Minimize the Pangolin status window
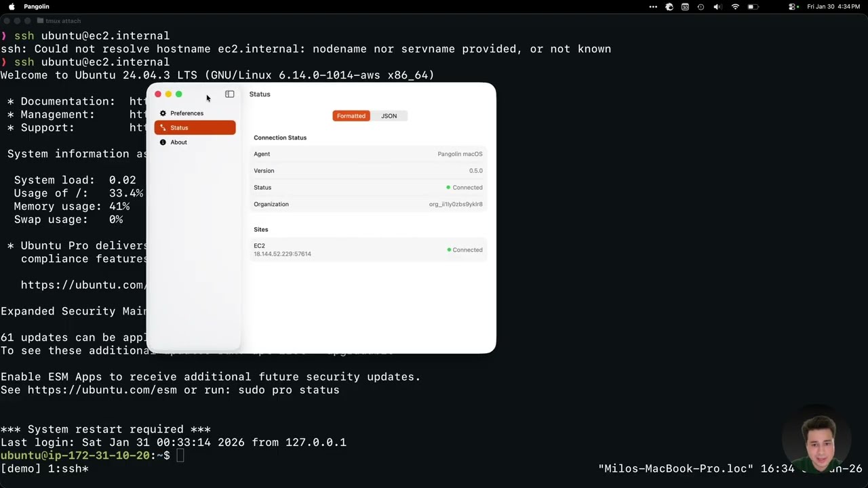 [x=168, y=94]
